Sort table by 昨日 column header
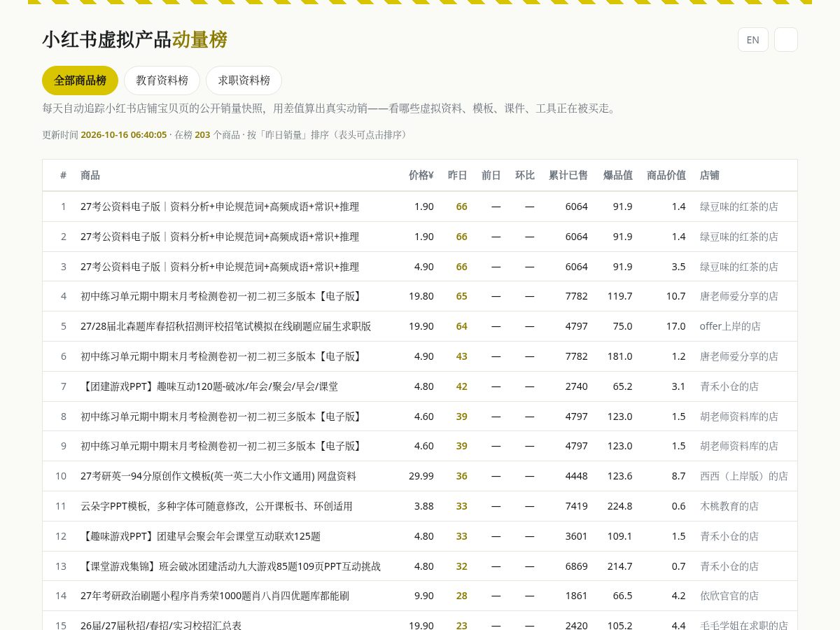This screenshot has height=630, width=840. (x=458, y=175)
